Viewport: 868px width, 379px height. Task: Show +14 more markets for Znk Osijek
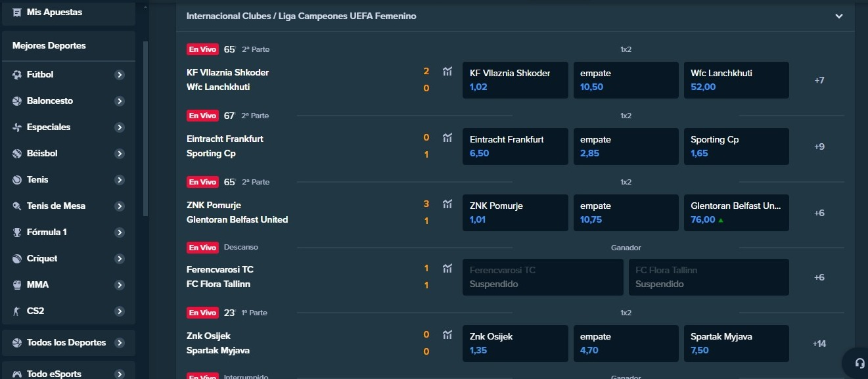click(819, 344)
